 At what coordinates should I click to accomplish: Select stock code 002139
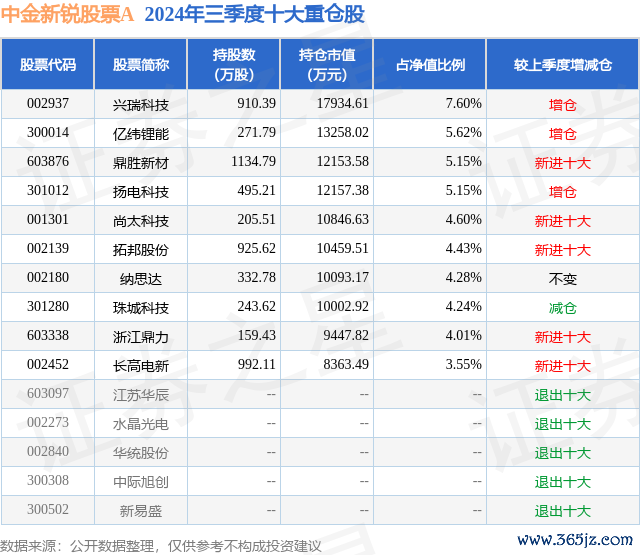coord(48,249)
